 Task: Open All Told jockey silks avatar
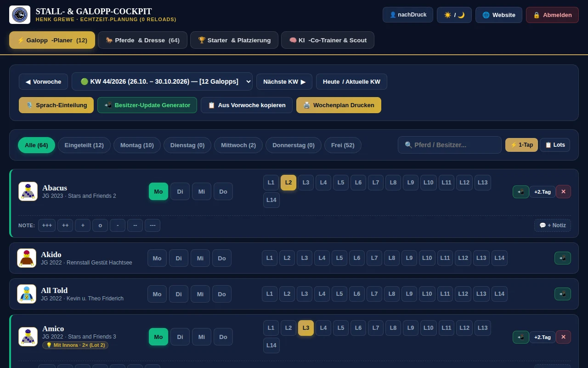tap(27, 294)
